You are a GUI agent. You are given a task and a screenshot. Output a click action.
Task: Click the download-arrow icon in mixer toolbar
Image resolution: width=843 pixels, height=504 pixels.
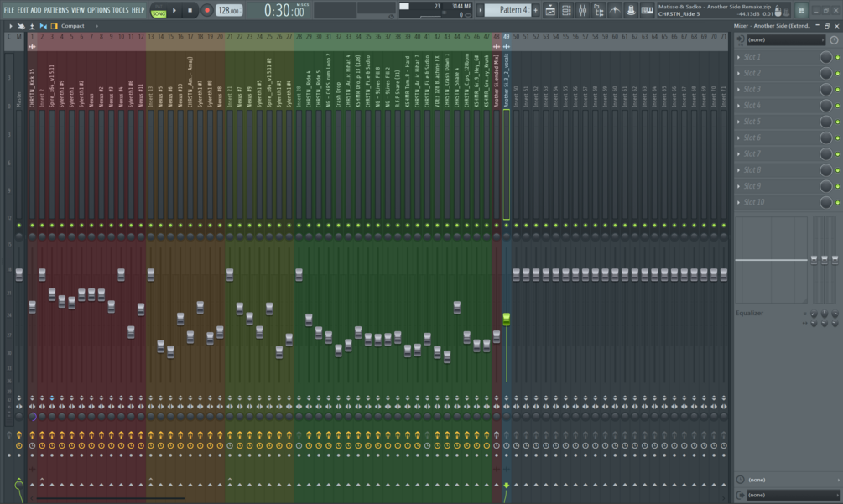[x=32, y=26]
